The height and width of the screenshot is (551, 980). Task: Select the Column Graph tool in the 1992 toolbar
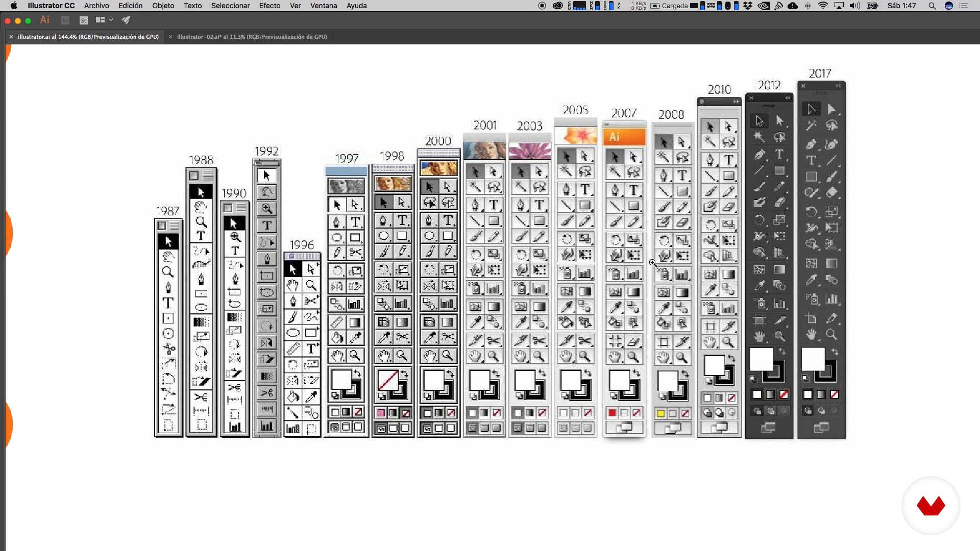coord(266,425)
